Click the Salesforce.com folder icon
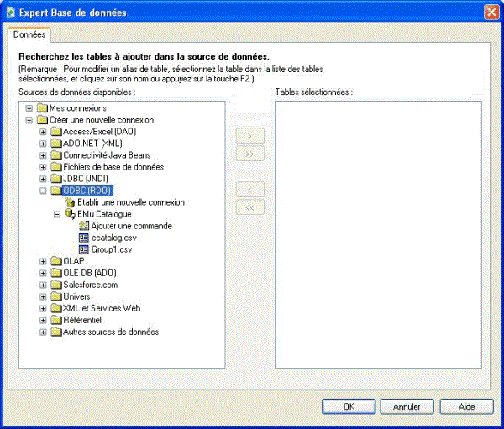504x429 pixels. tap(56, 285)
